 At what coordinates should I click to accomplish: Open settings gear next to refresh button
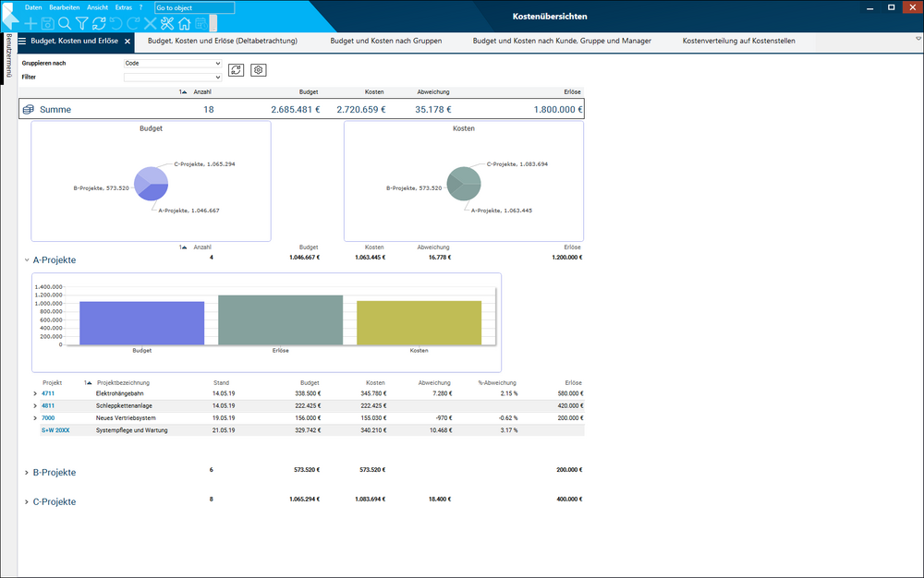tap(259, 70)
